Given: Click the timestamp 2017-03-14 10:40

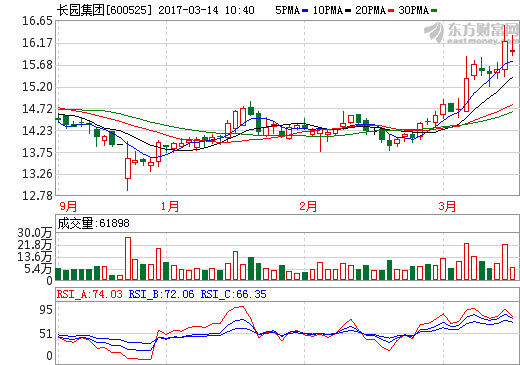Looking at the screenshot, I should point(206,10).
